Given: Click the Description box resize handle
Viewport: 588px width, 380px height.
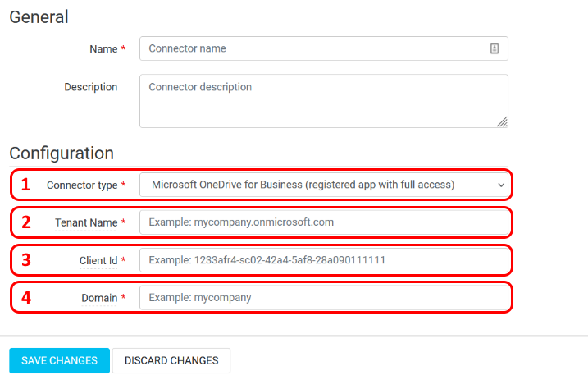Looking at the screenshot, I should [x=503, y=122].
